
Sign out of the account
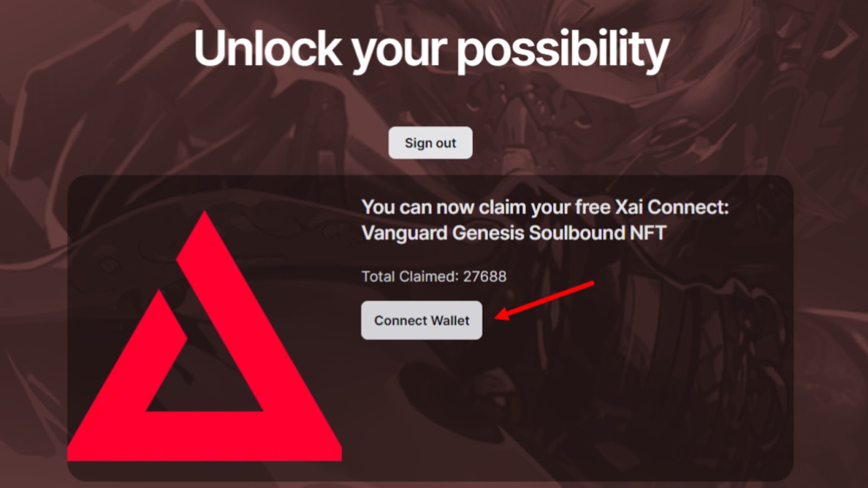click(x=430, y=143)
